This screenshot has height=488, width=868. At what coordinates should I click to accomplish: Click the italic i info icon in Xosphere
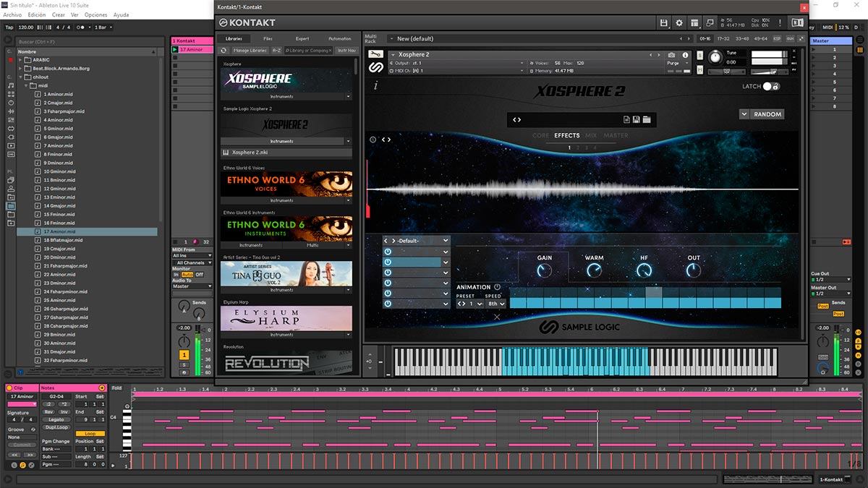click(376, 85)
